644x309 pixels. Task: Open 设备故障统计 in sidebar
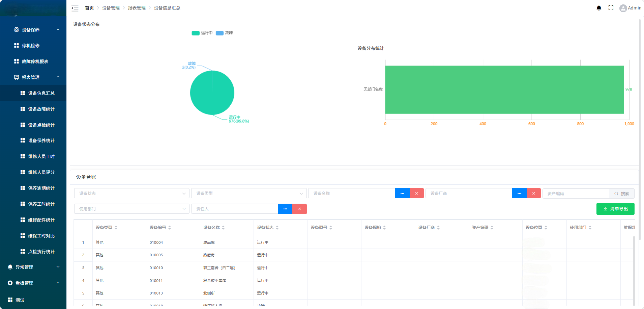point(41,109)
